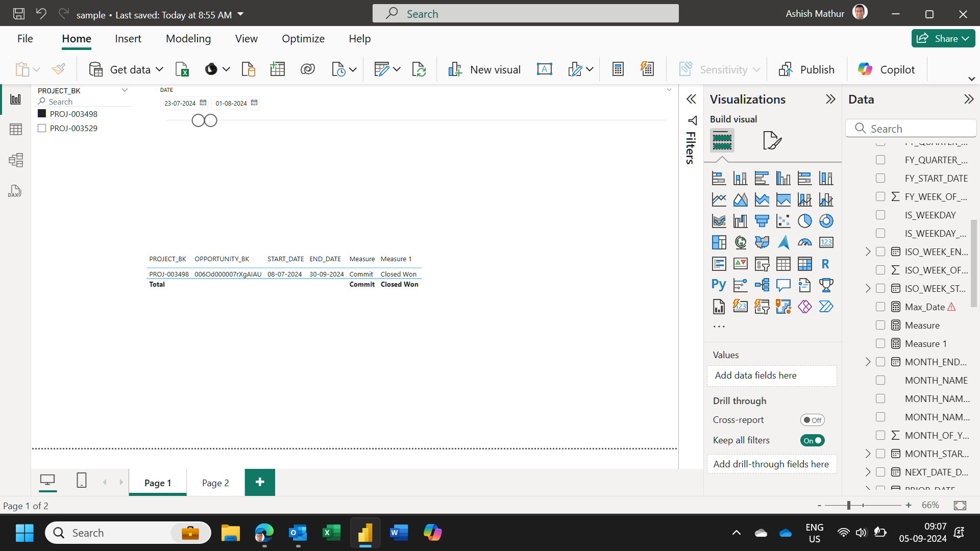This screenshot has height=551, width=980.
Task: Open the Model view in left sidebar
Action: pyautogui.click(x=16, y=160)
